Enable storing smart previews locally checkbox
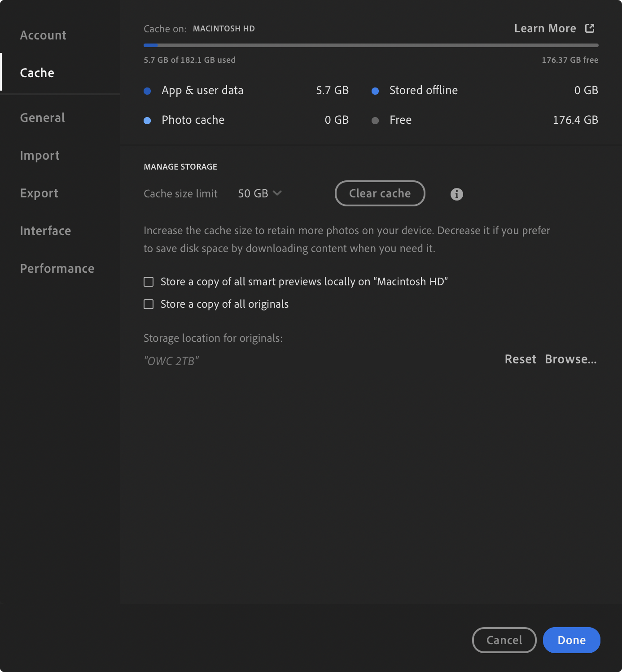Image resolution: width=622 pixels, height=672 pixels. pyautogui.click(x=149, y=282)
